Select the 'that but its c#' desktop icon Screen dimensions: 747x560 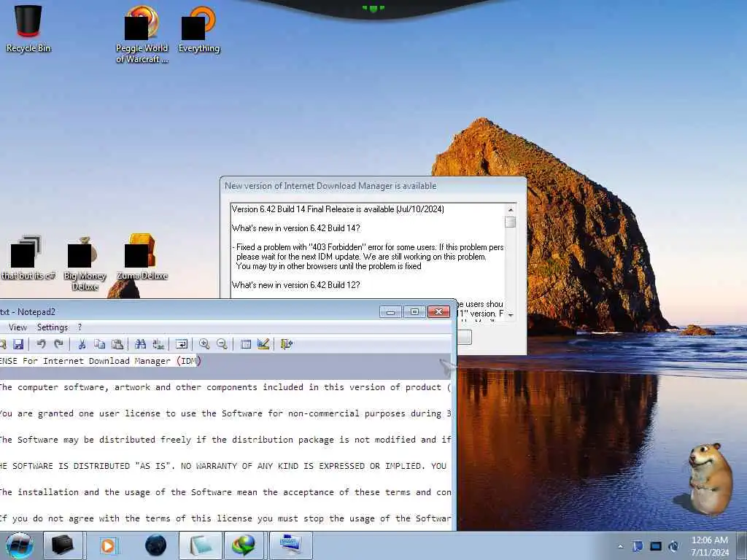coord(28,257)
